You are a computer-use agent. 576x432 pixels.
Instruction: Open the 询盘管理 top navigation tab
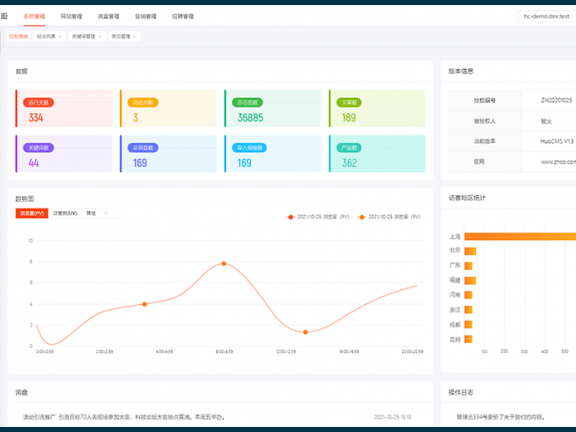pyautogui.click(x=108, y=16)
